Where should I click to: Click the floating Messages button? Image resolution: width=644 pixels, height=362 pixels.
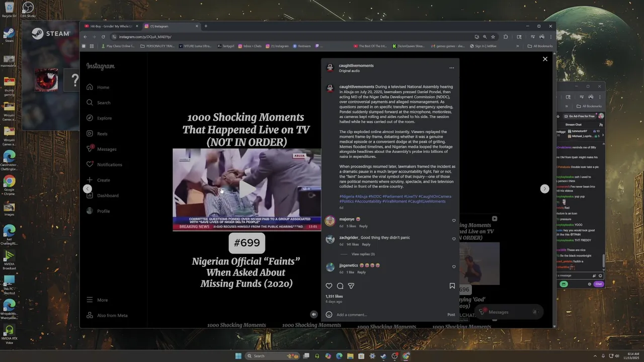(510, 312)
